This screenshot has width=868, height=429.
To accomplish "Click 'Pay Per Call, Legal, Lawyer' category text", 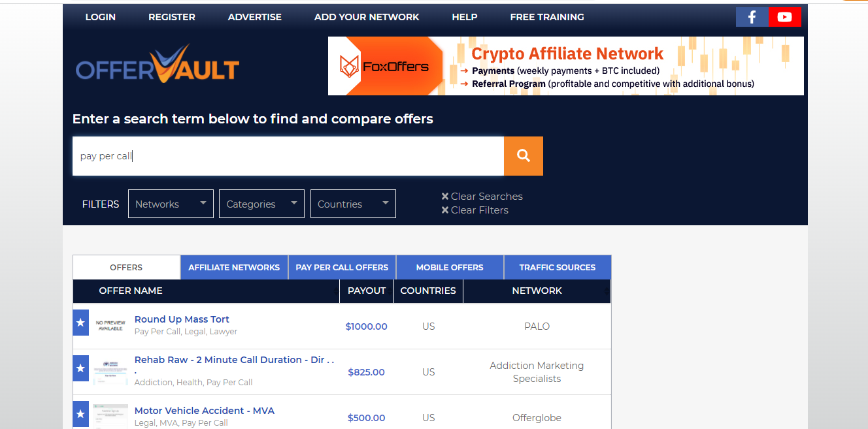I will pyautogui.click(x=186, y=332).
